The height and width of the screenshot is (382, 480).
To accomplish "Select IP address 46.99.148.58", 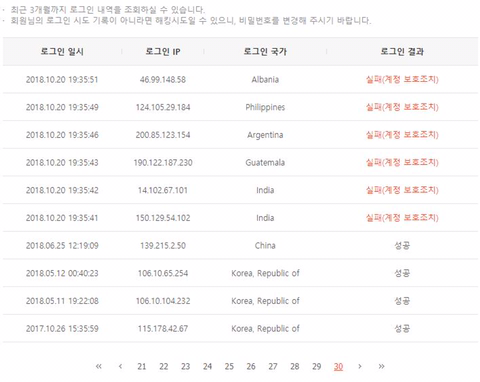I will click(163, 80).
